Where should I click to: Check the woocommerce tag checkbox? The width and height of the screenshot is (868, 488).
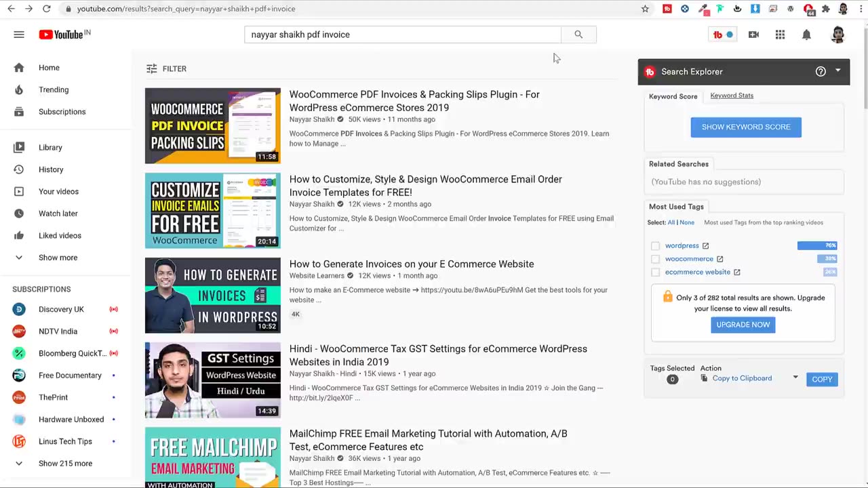pyautogui.click(x=655, y=259)
